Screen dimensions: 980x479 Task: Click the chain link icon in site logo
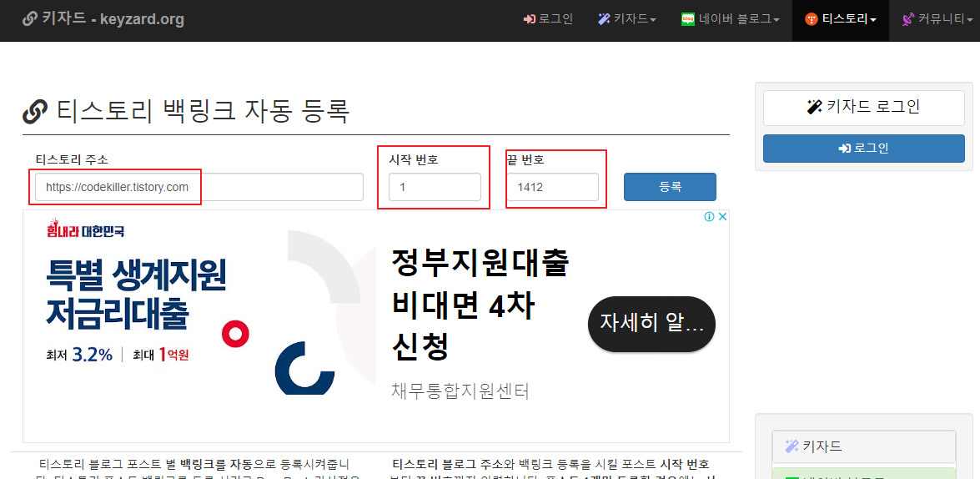point(30,19)
